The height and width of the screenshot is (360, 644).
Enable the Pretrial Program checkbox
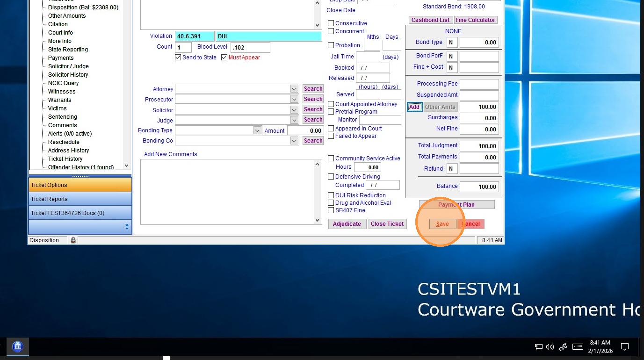(x=331, y=112)
